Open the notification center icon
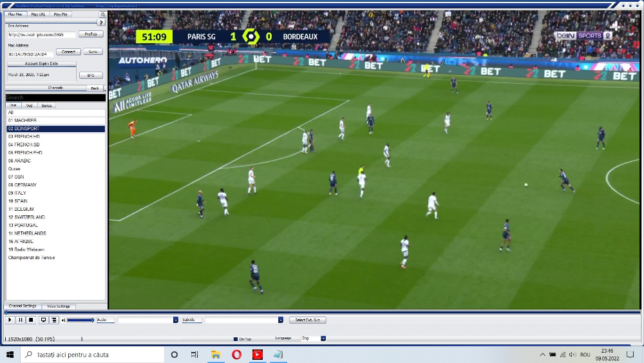Viewport: 644px width, 363px height. coord(630,355)
